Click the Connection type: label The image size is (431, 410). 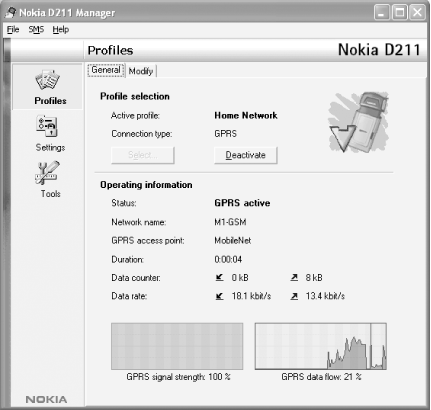[x=142, y=134]
